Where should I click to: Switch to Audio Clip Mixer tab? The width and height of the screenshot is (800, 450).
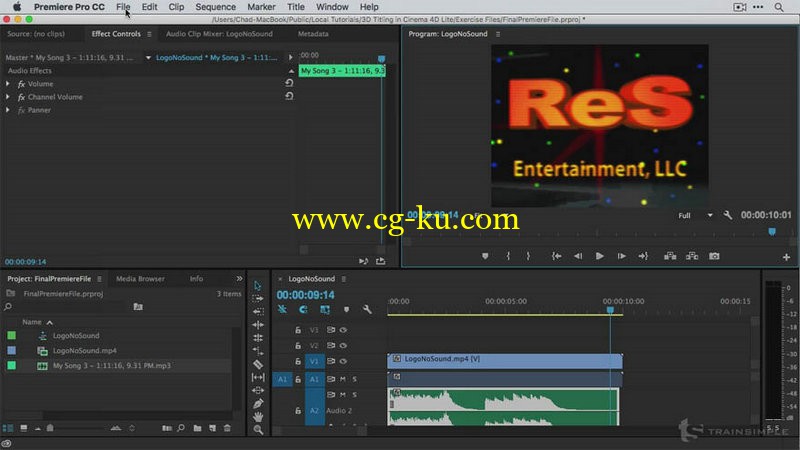click(219, 34)
